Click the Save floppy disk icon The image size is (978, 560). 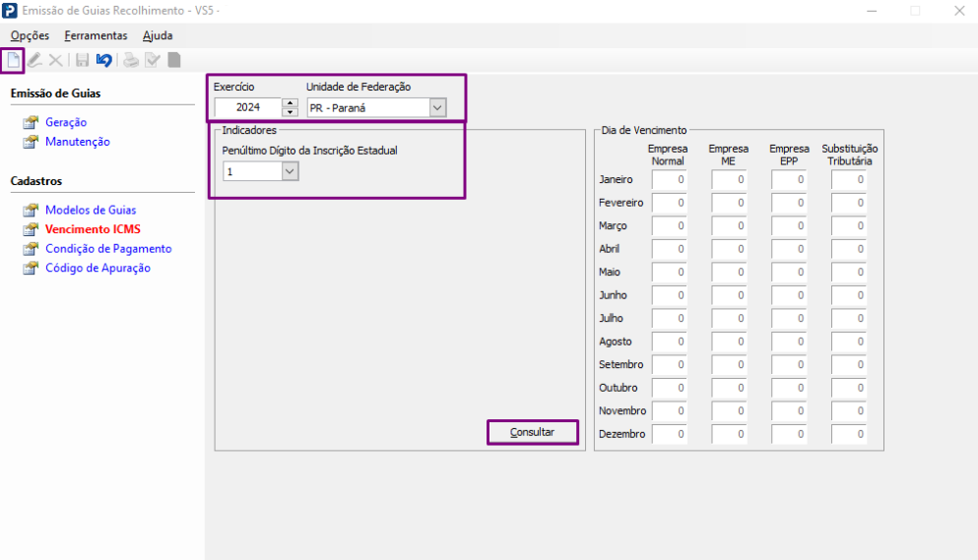[x=83, y=60]
